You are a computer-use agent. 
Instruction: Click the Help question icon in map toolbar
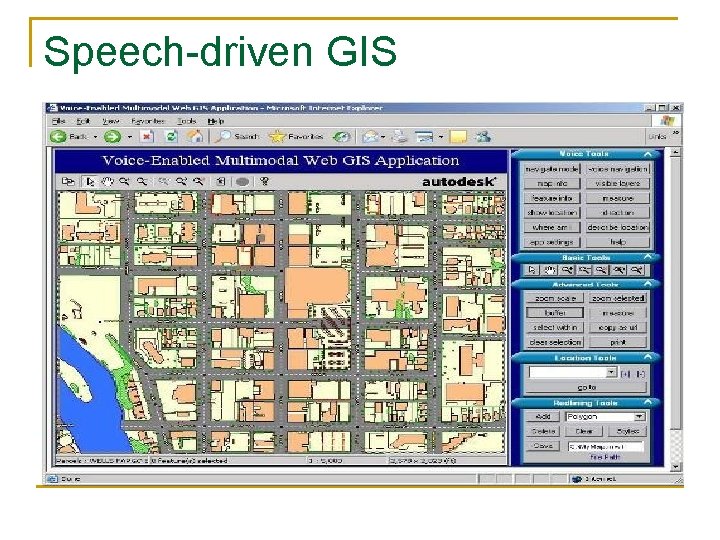point(264,182)
